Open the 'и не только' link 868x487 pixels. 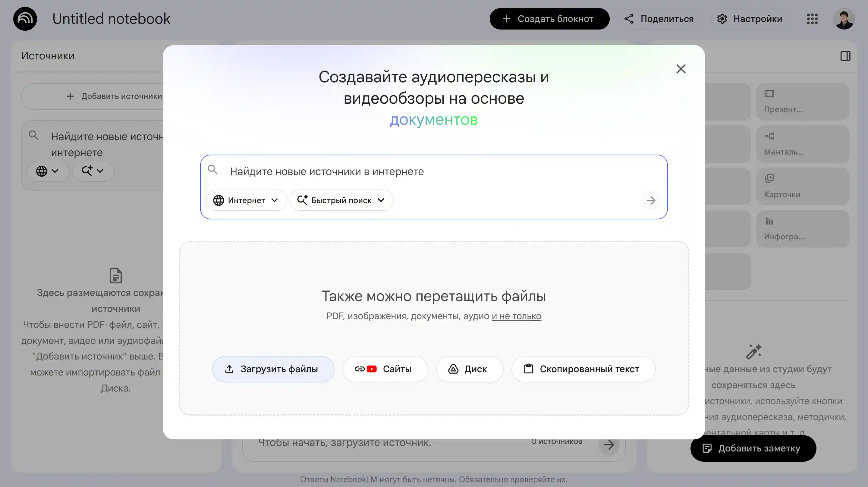coord(516,316)
